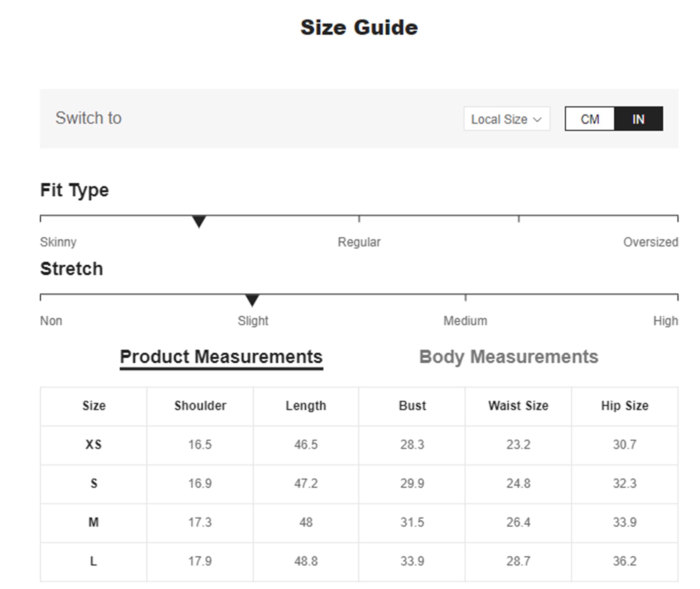Switch to Body Measurements tab
The width and height of the screenshot is (700, 589).
508,357
